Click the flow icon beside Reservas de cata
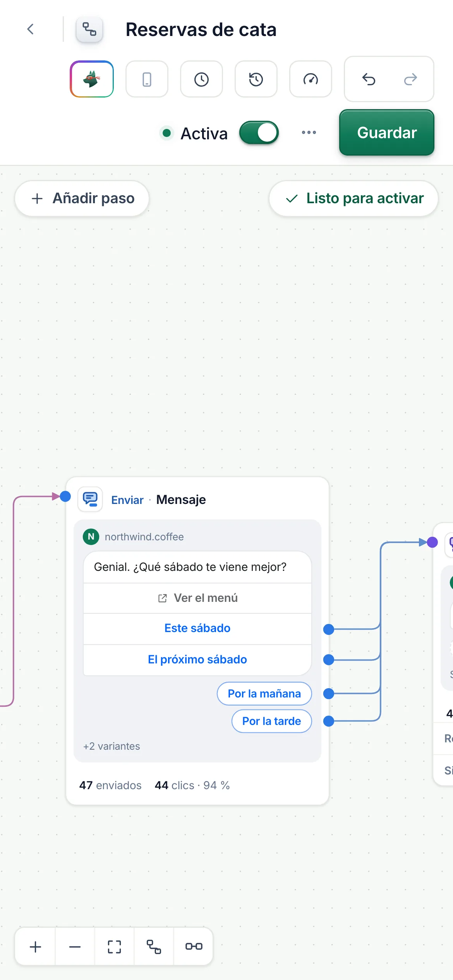Image resolution: width=453 pixels, height=980 pixels. (89, 29)
